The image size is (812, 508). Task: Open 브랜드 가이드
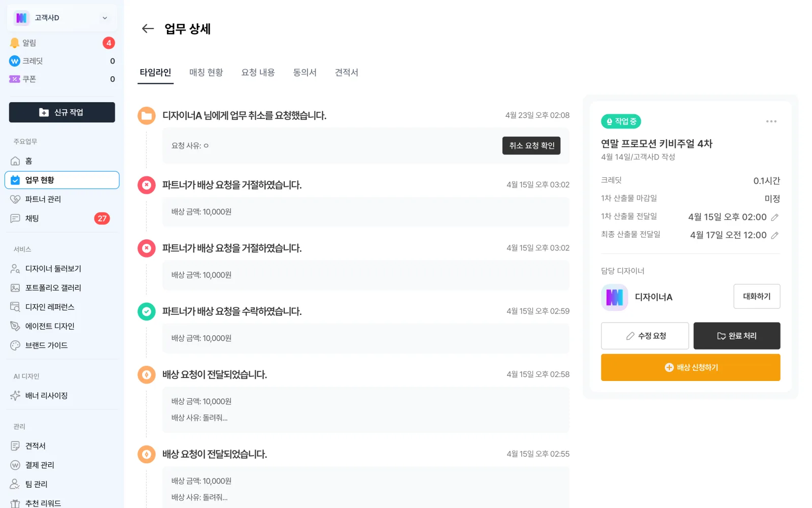pyautogui.click(x=62, y=345)
